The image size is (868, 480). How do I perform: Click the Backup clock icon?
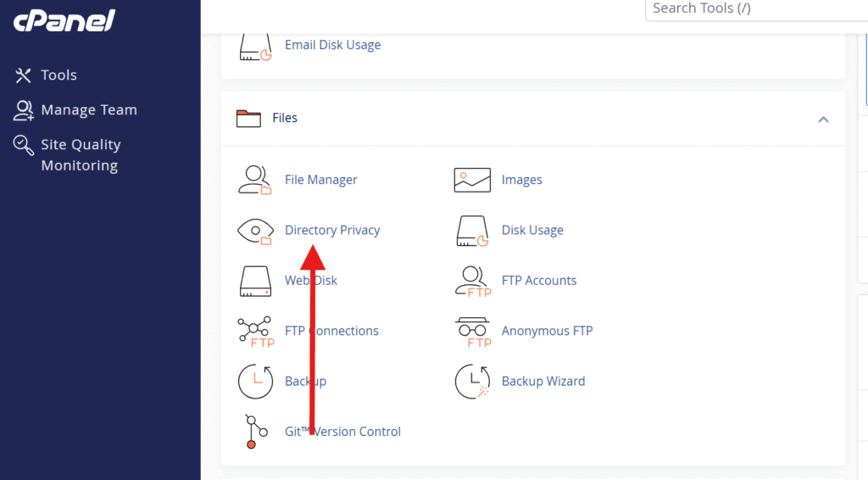[x=255, y=382]
